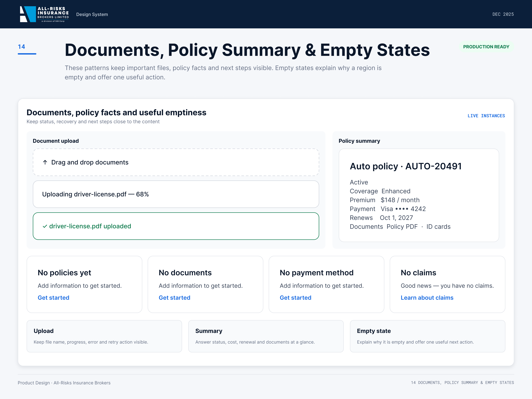This screenshot has height=399, width=532.
Task: Click 'Documents, policy facts and useful emptiness' heading
Action: [116, 113]
